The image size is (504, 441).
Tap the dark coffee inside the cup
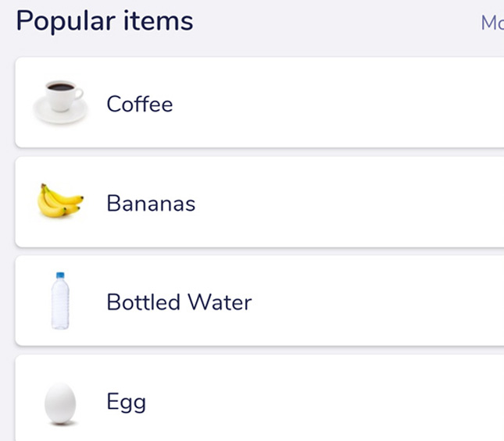click(x=60, y=87)
